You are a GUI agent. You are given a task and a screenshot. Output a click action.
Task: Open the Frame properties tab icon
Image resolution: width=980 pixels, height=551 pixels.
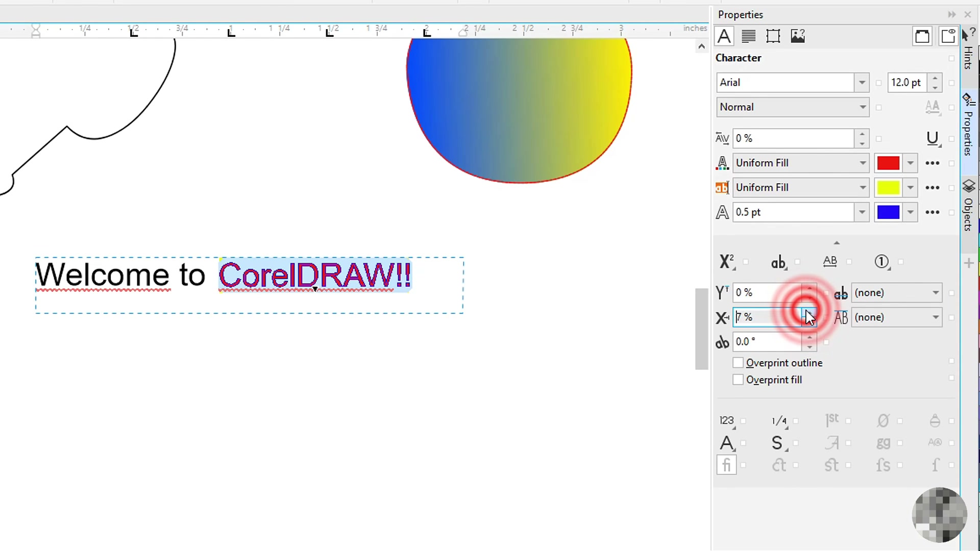773,36
